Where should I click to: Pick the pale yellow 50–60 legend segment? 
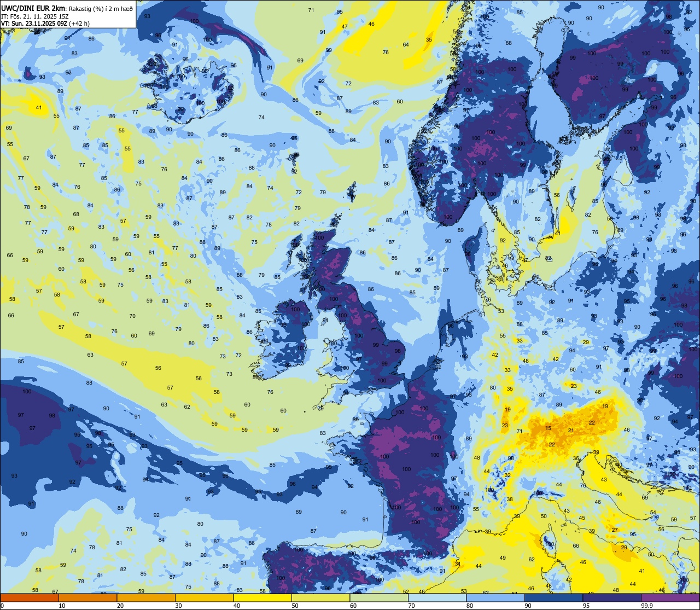[320, 598]
